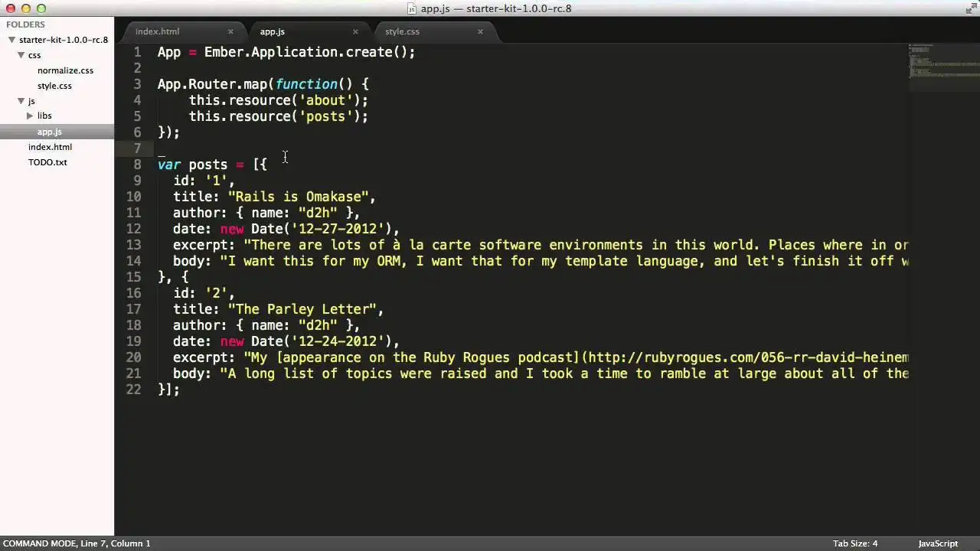Screen dimensions: 980x551
Task: Open the JavaScript syntax selector
Action: [x=938, y=543]
